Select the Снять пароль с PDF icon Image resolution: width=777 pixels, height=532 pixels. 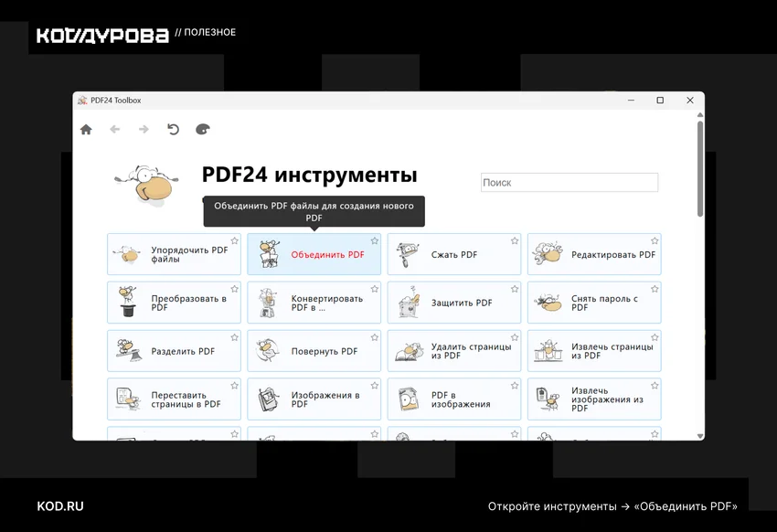coord(548,303)
